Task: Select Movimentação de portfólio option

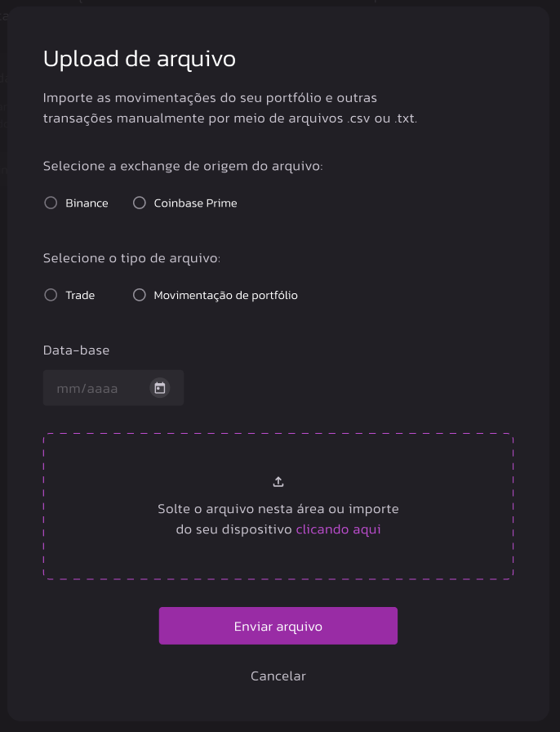Action: 139,295
